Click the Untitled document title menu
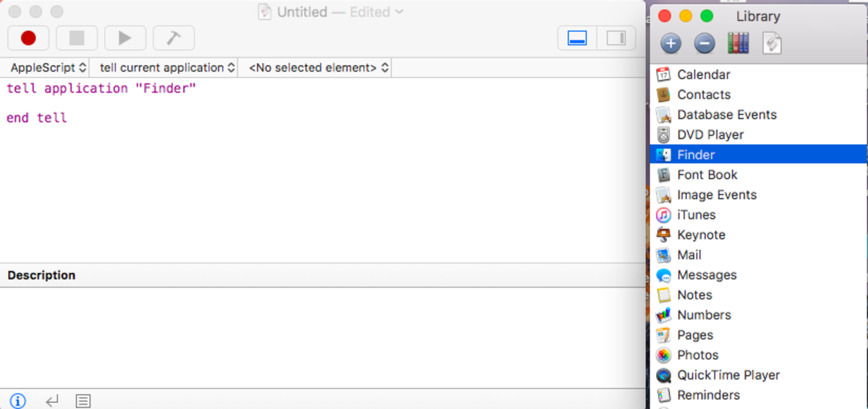Viewport: 868px width, 409px height. coord(331,12)
